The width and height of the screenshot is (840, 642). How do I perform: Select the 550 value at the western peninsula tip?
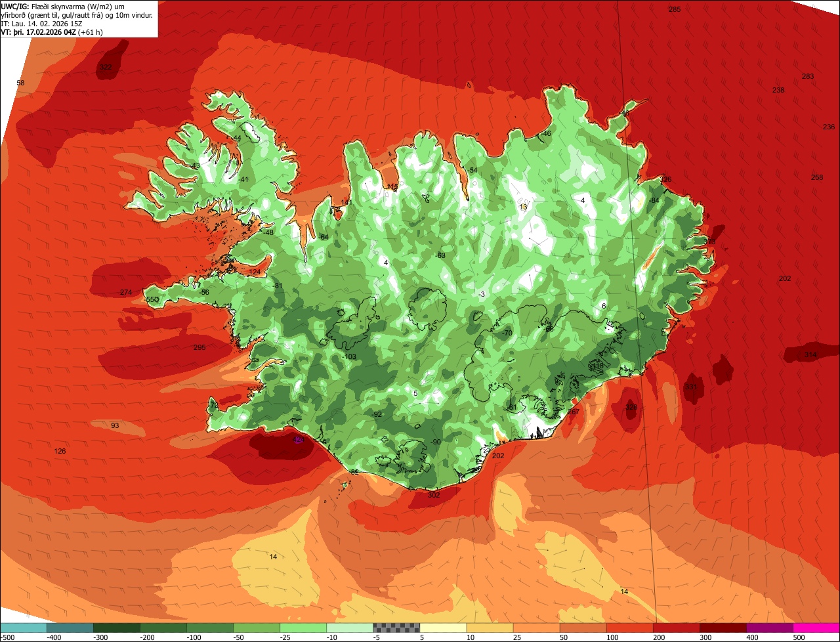pyautogui.click(x=152, y=300)
